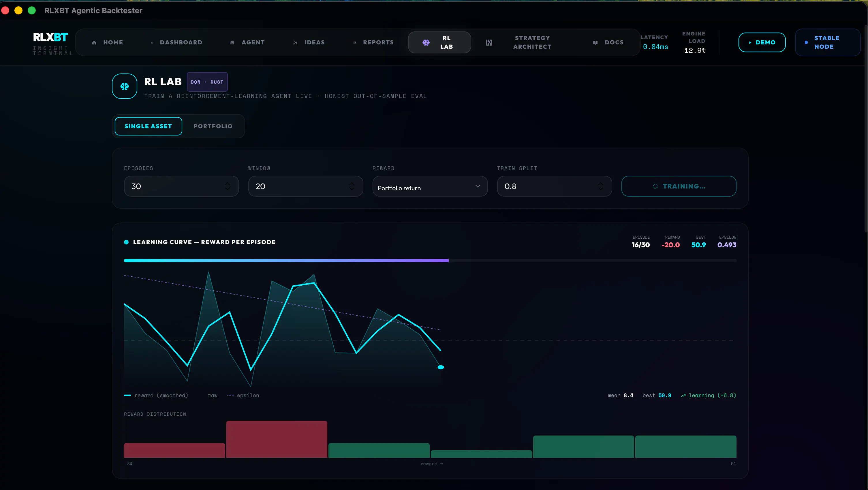Switch to Single Asset mode
Image resolution: width=868 pixels, height=490 pixels.
tap(148, 126)
